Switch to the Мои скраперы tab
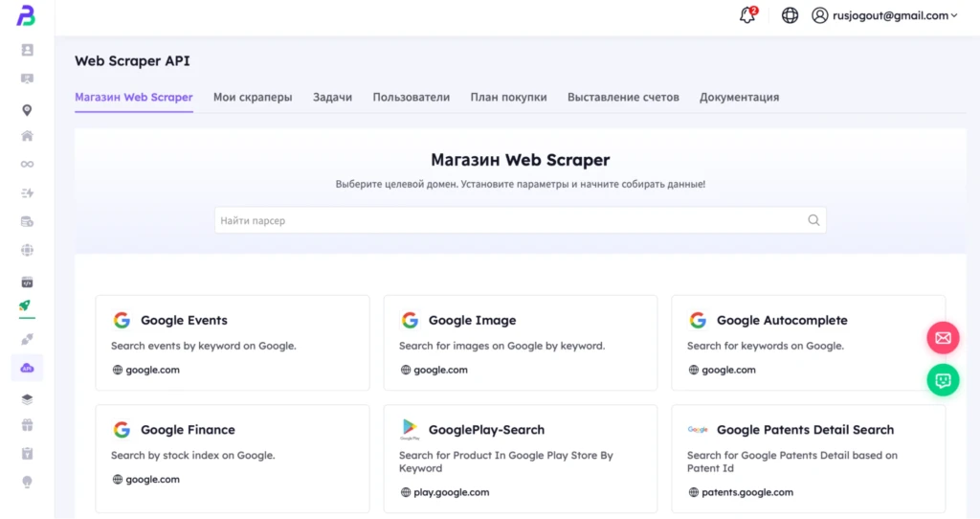Image resolution: width=980 pixels, height=519 pixels. pyautogui.click(x=253, y=97)
